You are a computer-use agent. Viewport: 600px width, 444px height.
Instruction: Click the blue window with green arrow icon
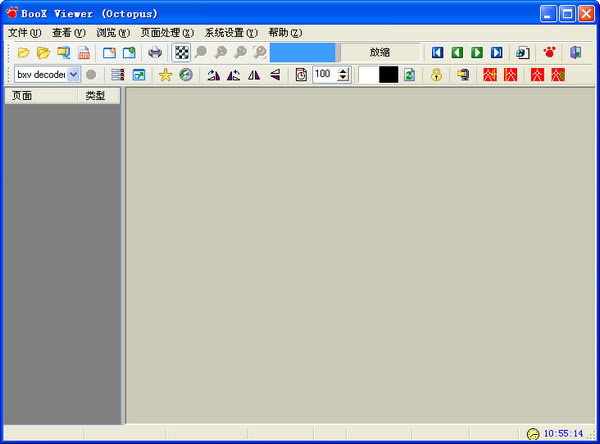click(x=139, y=75)
